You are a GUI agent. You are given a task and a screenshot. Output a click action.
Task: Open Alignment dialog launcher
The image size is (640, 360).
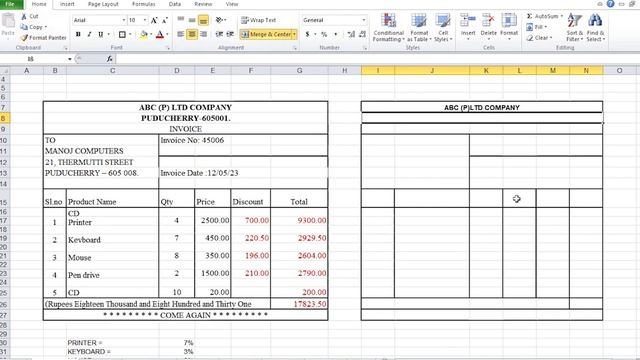click(295, 48)
